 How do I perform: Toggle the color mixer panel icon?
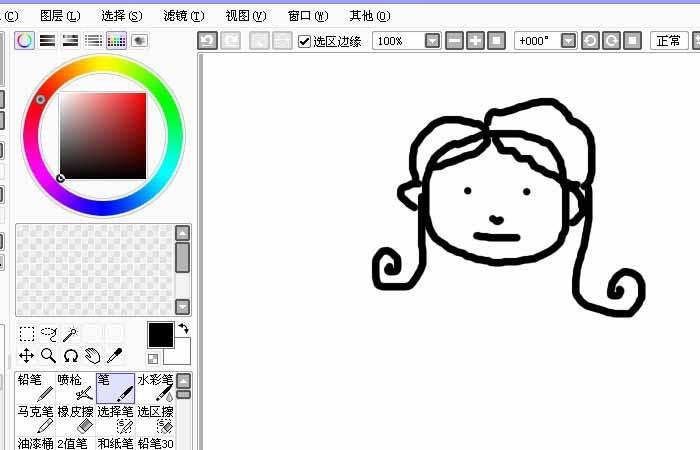click(93, 41)
